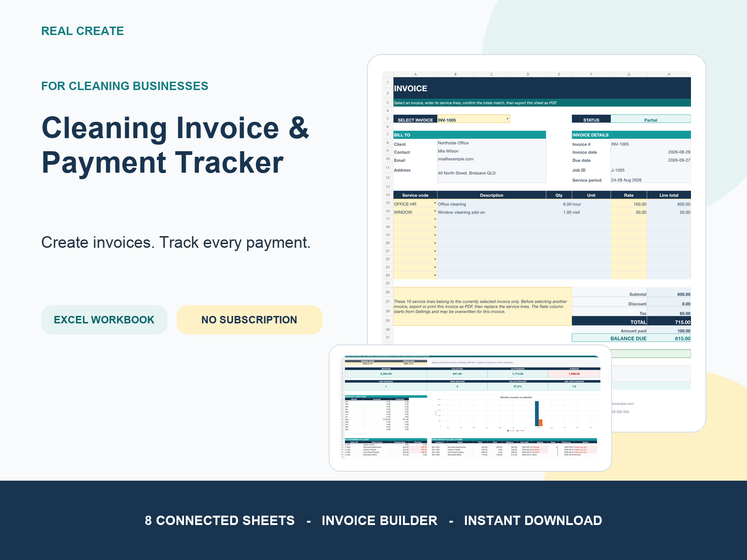Select the 'Window cleaning add-on' description cell

coord(492,212)
